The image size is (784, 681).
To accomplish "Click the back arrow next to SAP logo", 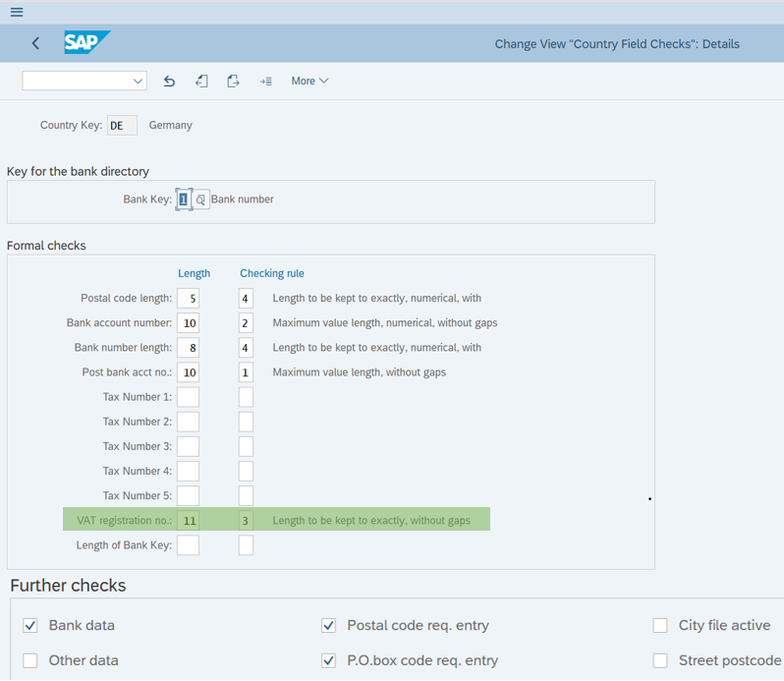I will click(x=36, y=43).
